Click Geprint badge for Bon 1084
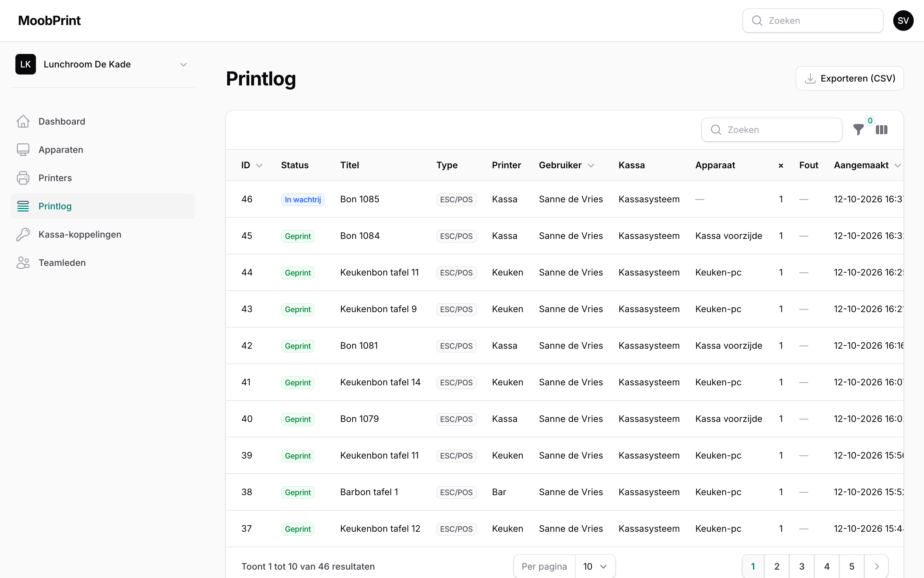The height and width of the screenshot is (578, 924). click(298, 236)
